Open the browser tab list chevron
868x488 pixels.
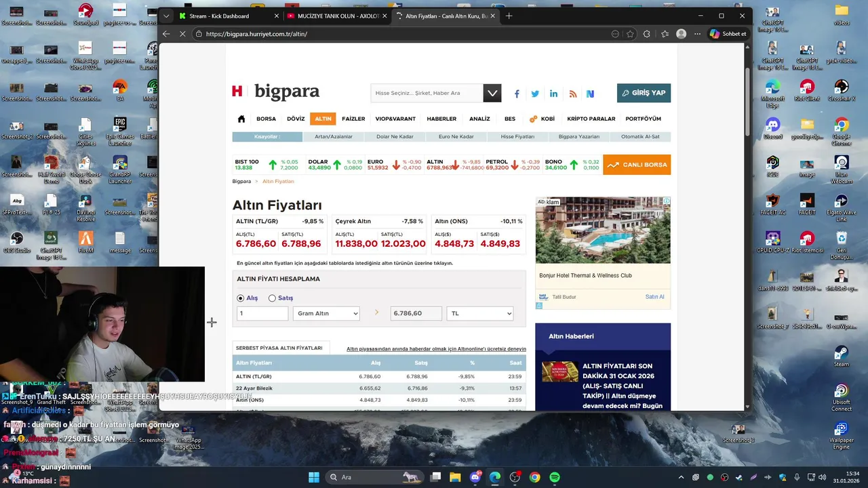(167, 16)
